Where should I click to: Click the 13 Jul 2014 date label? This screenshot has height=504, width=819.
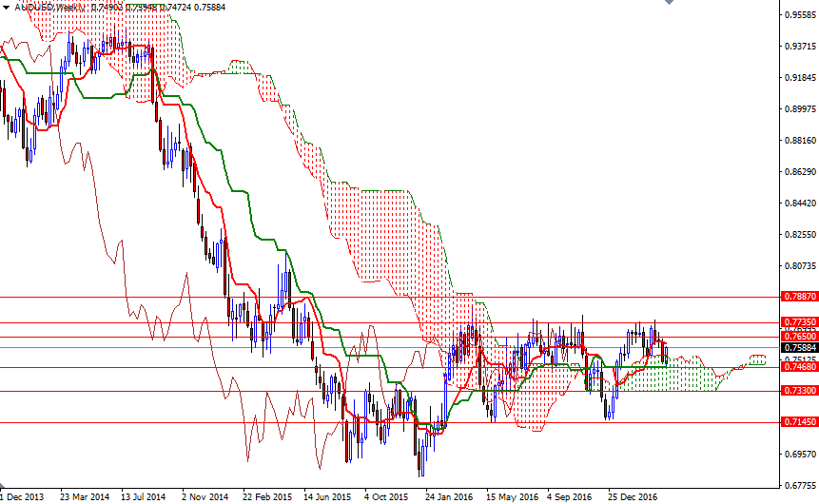coord(143,496)
